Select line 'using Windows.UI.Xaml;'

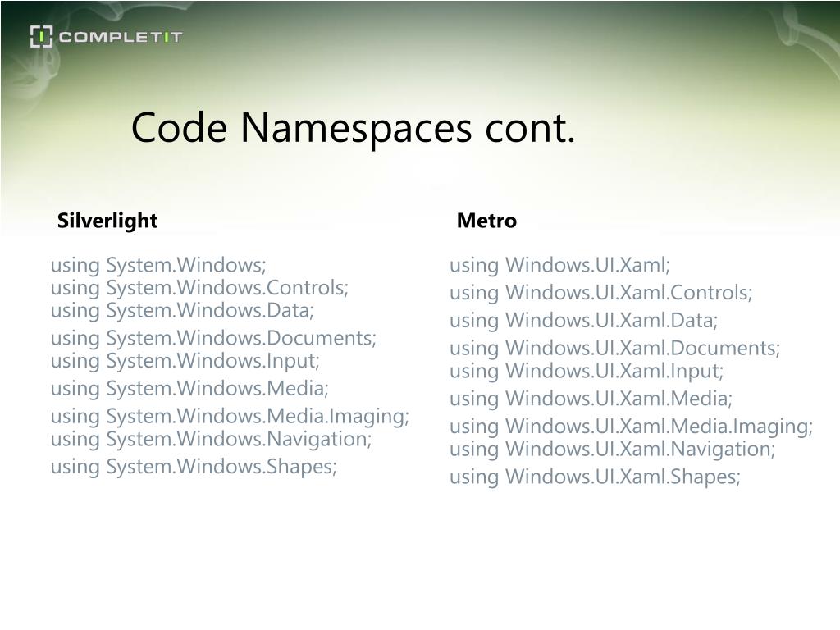559,265
